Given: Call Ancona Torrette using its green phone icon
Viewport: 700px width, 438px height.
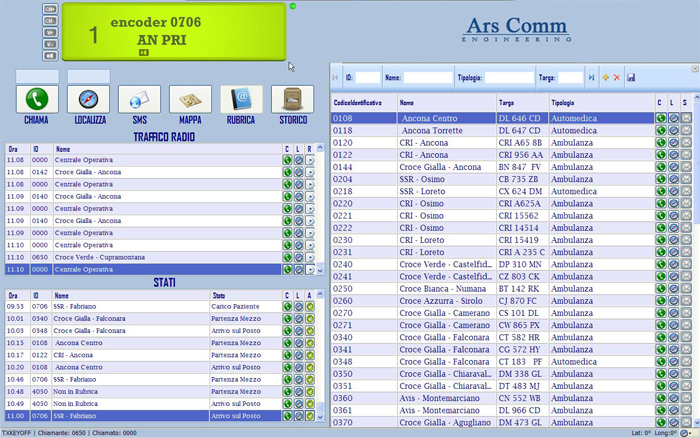Looking at the screenshot, I should tap(661, 130).
